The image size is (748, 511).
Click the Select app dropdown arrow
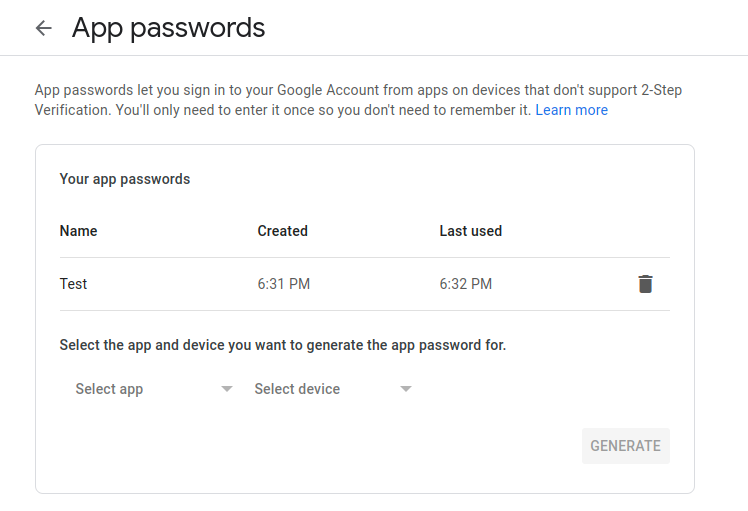227,389
